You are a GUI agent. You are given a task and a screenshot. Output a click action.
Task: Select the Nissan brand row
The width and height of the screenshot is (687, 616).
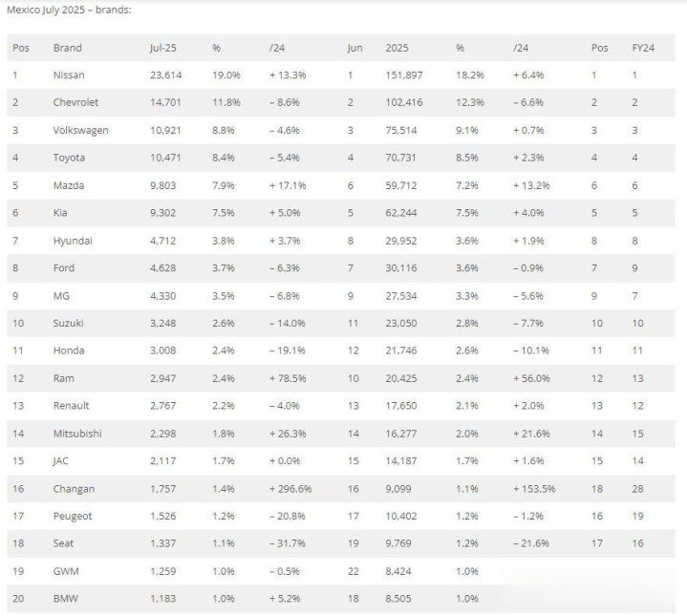(x=341, y=74)
